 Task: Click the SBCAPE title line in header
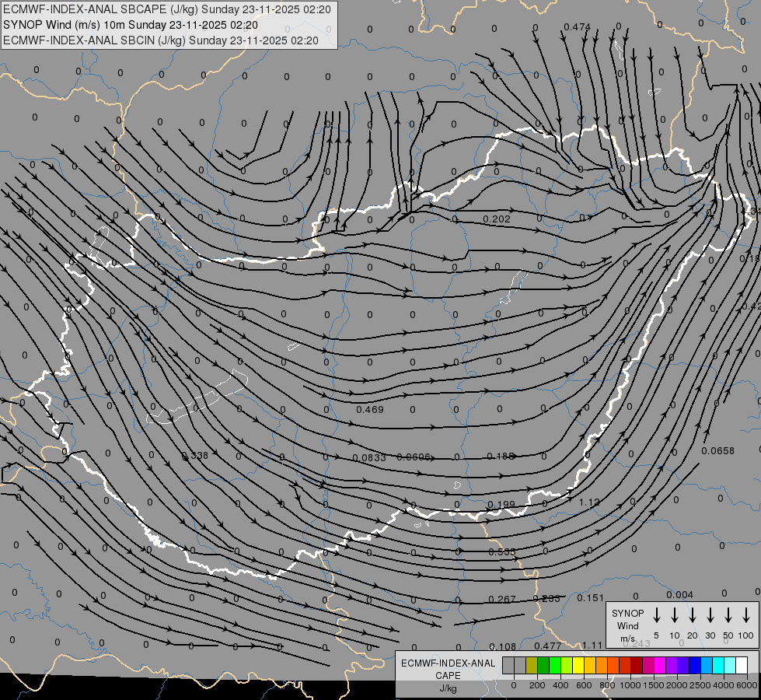click(x=167, y=9)
